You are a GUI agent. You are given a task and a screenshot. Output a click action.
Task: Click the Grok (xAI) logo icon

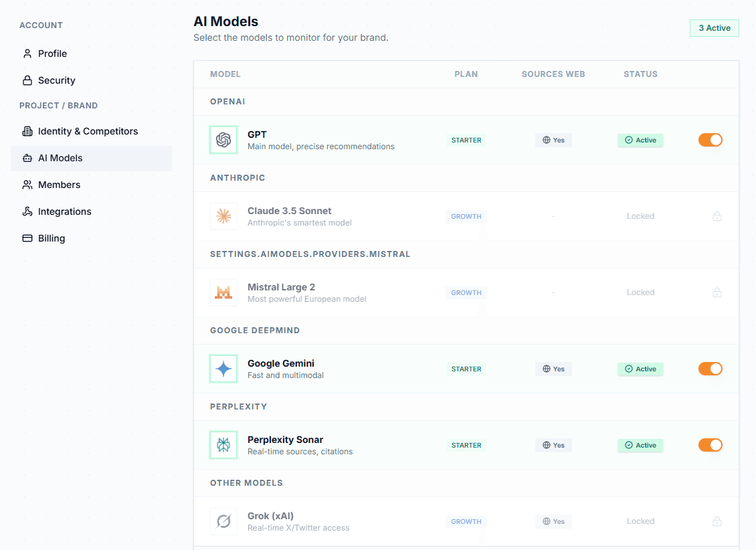coord(223,521)
